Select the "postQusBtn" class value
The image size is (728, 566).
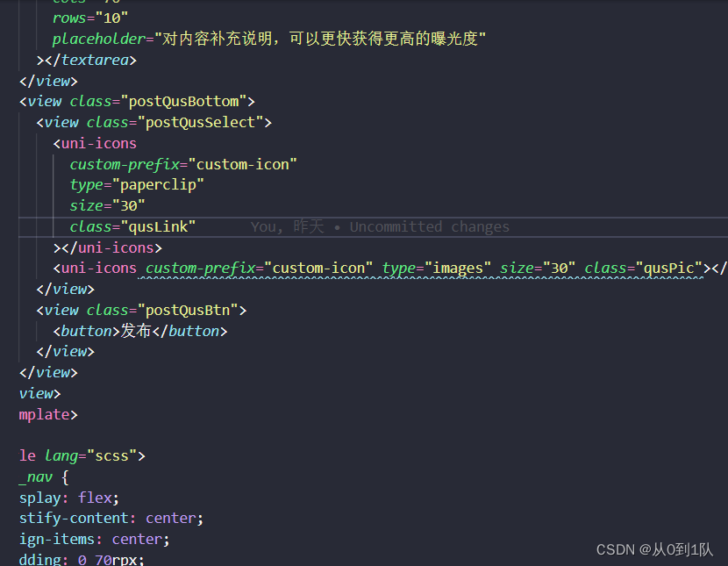coord(188,310)
